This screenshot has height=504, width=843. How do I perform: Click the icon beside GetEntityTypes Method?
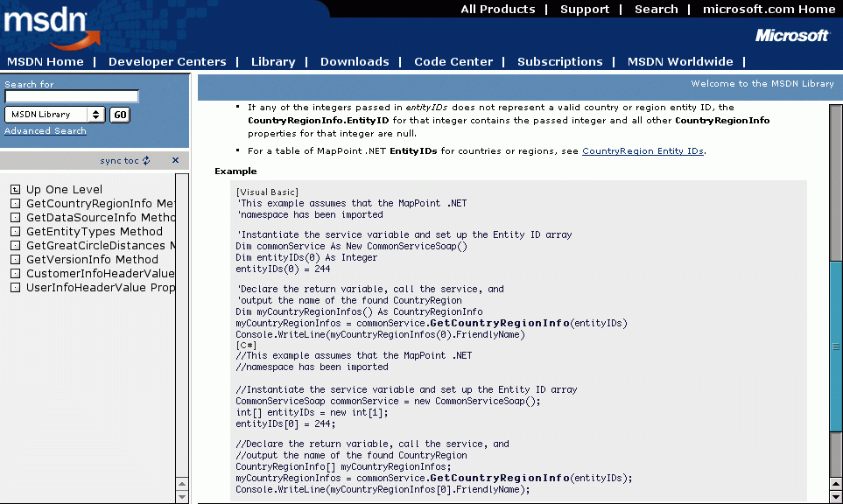15,231
